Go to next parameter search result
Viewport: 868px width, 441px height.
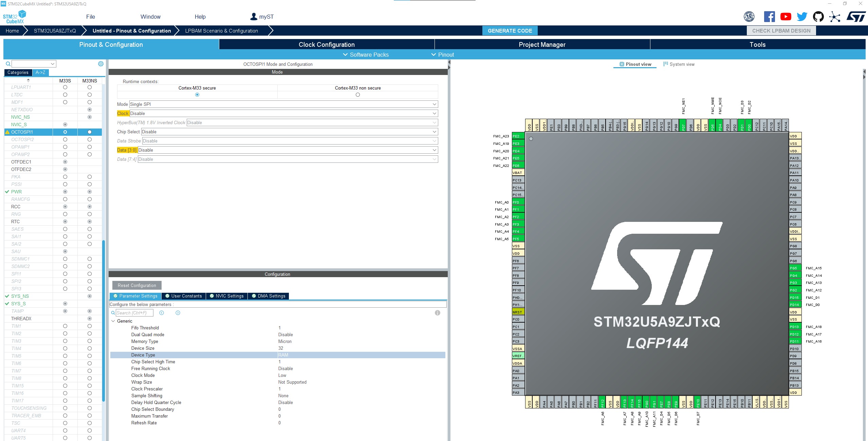coord(178,313)
